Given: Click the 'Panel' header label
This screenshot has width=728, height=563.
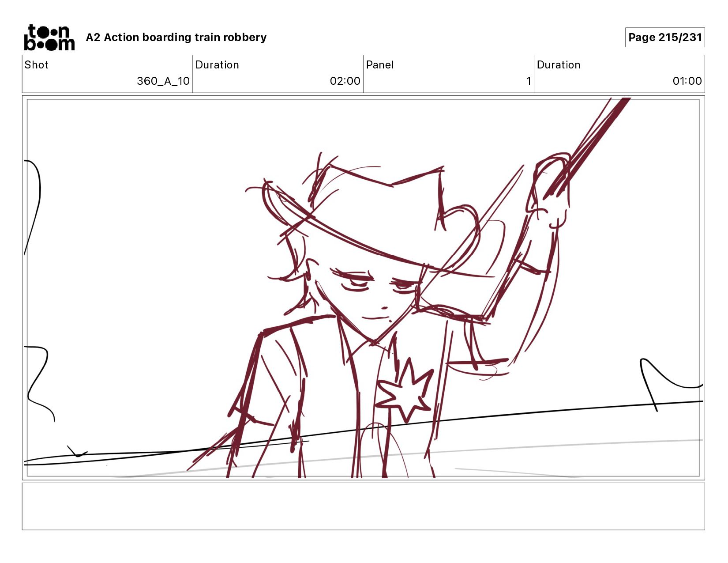Looking at the screenshot, I should pos(380,65).
